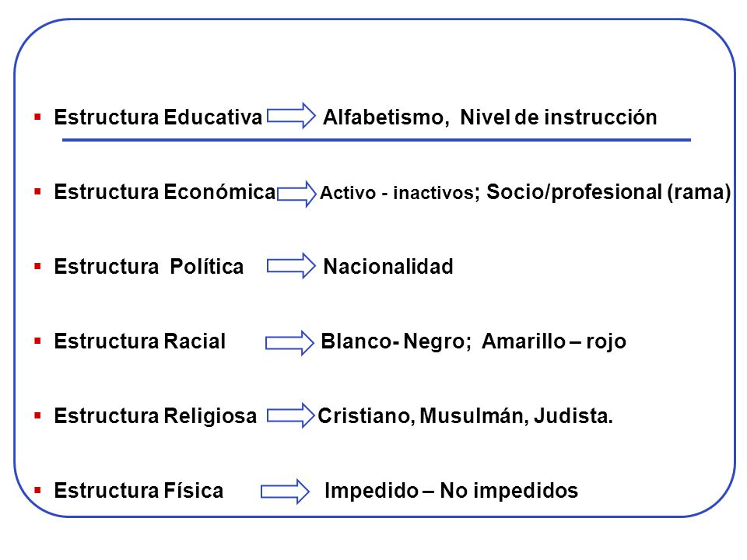Click the Activo - inactivos text
Viewport: 747px width, 560px height.
click(x=397, y=193)
